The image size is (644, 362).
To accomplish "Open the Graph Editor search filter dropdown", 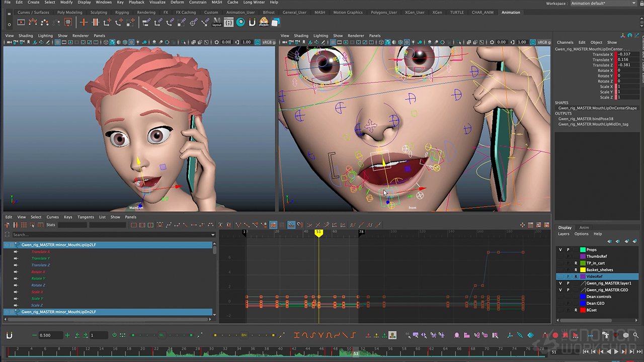I will pos(213,235).
